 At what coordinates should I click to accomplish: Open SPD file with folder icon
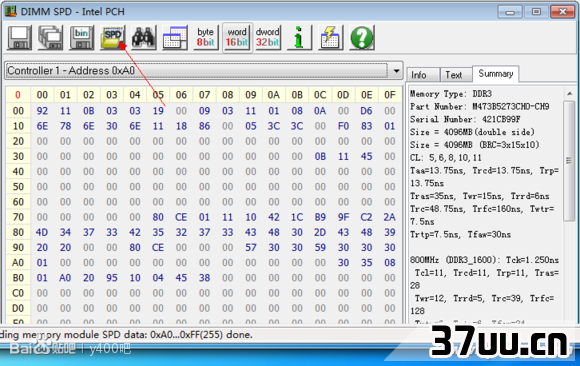coord(113,38)
